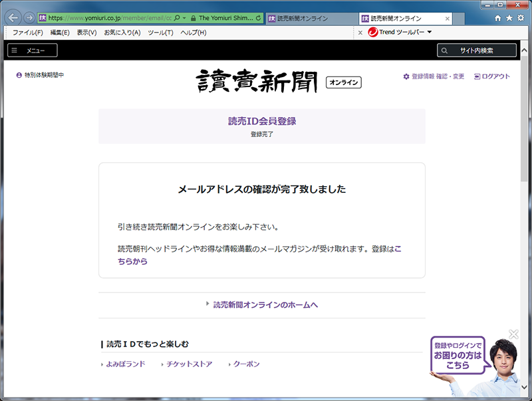This screenshot has width=532, height=401.
Task: Click the 特別体験期間中 user status
Action: click(40, 75)
